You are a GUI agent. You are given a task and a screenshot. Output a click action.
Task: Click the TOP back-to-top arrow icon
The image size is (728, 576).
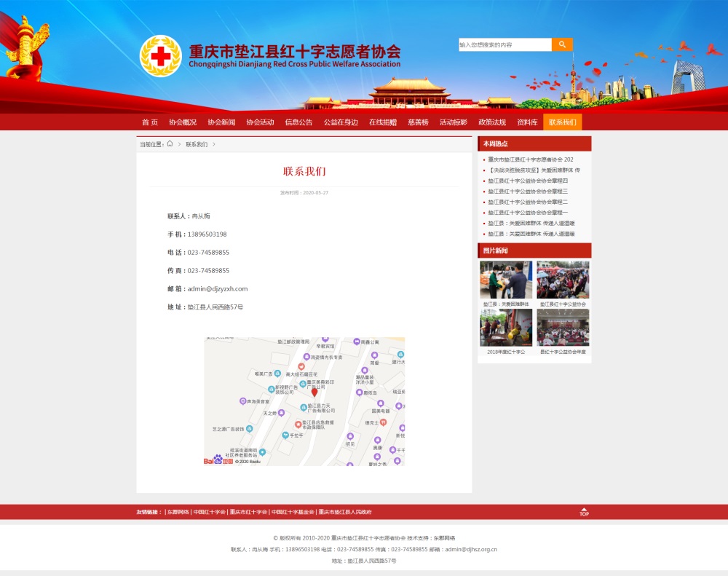point(584,512)
